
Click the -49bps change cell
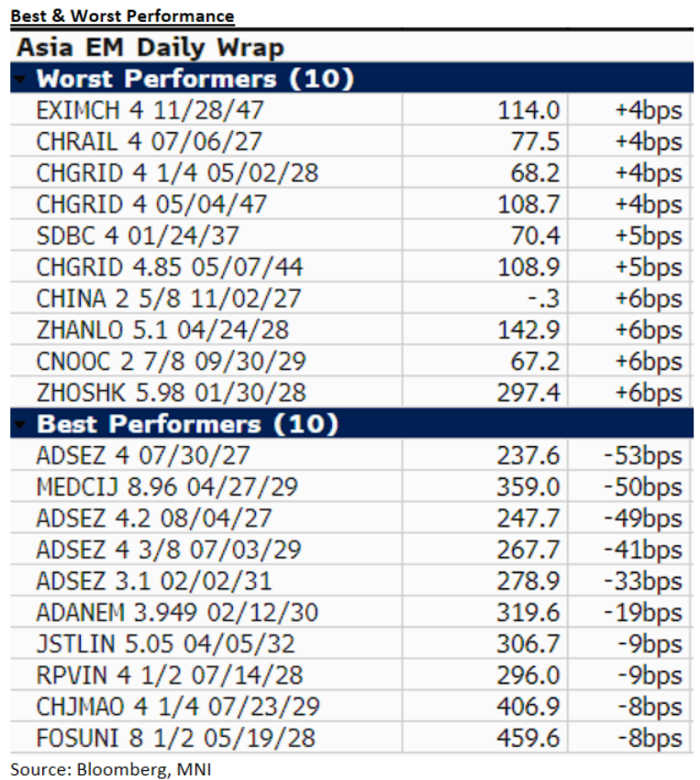tap(643, 518)
